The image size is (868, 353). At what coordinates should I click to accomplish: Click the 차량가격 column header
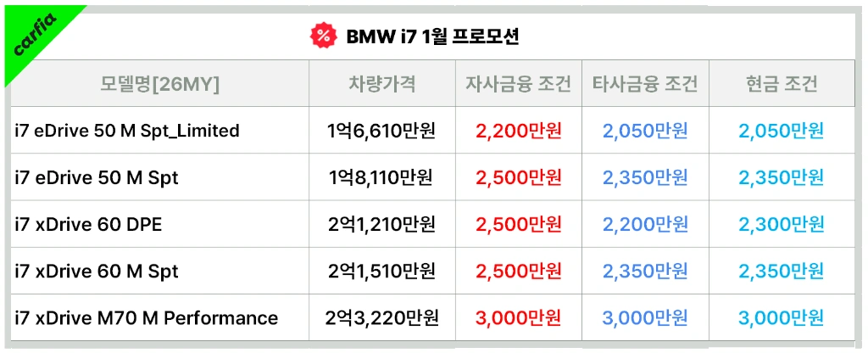[x=382, y=84]
